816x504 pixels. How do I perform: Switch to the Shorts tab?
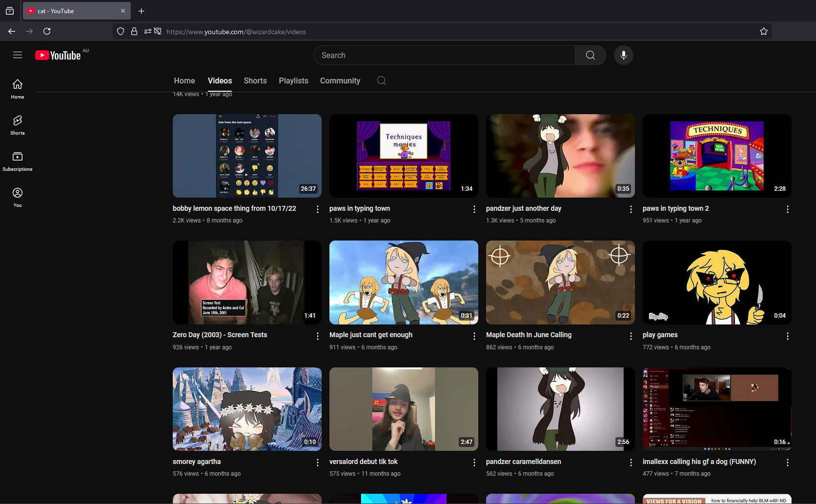255,81
